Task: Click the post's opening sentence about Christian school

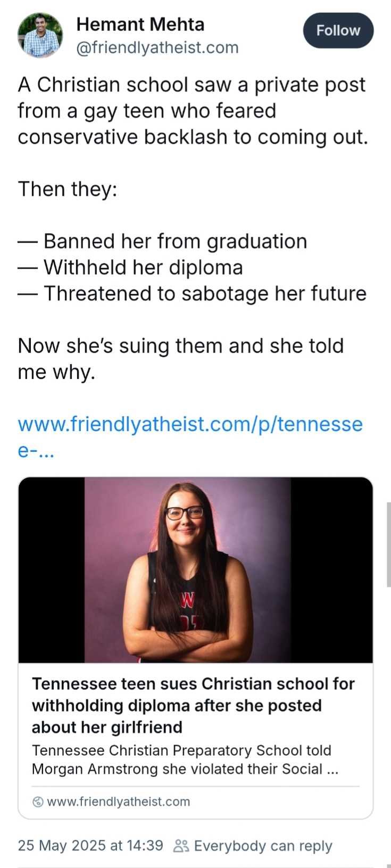Action: click(x=193, y=111)
